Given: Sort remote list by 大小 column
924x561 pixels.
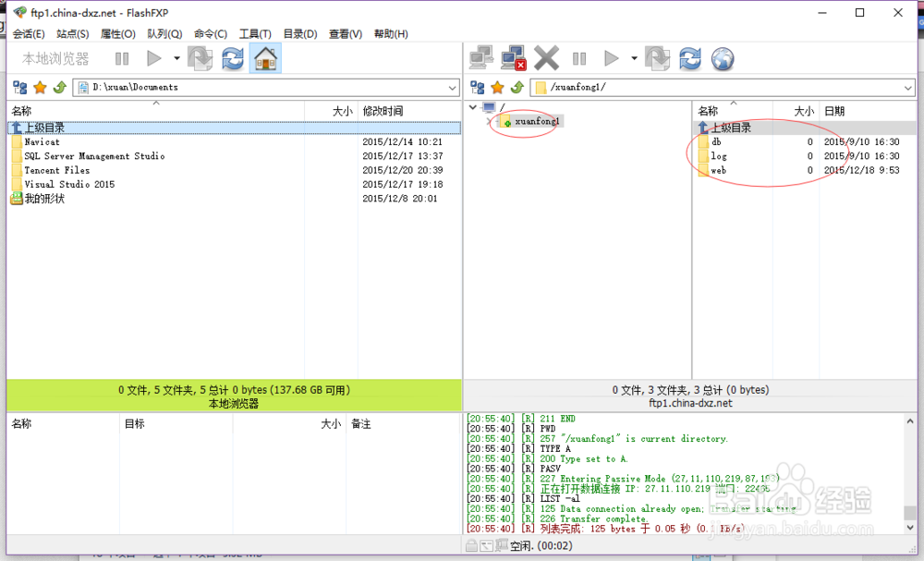Looking at the screenshot, I should tap(796, 111).
